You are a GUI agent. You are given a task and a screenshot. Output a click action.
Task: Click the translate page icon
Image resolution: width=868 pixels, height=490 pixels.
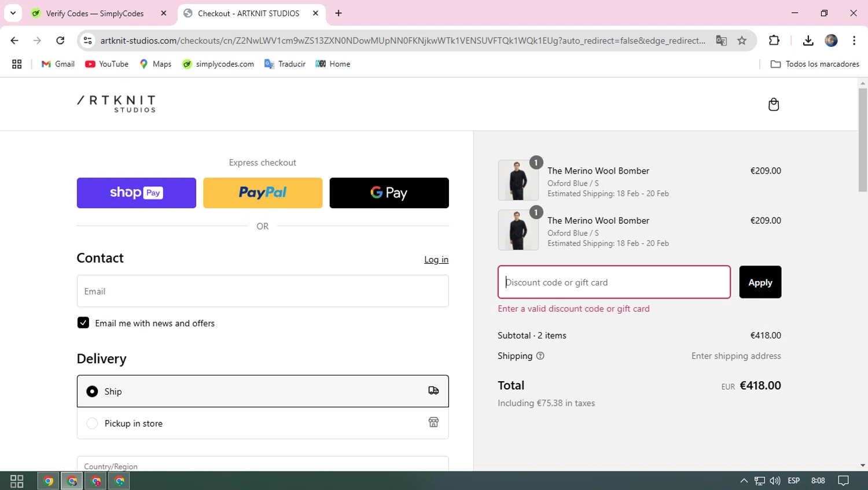pyautogui.click(x=721, y=40)
